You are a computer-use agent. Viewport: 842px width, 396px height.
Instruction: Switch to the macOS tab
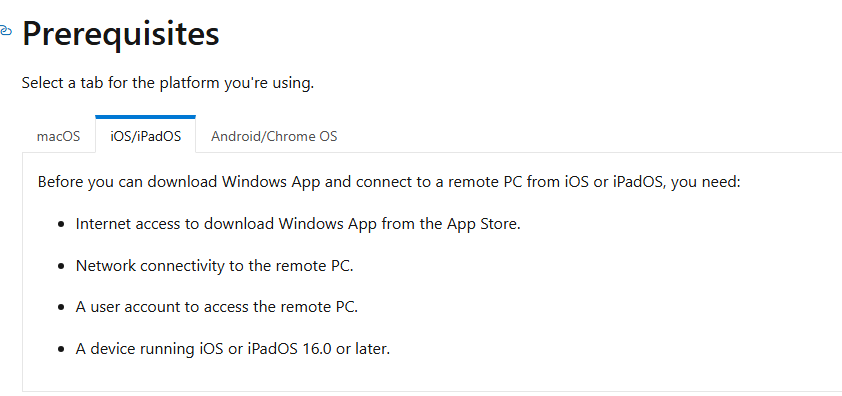click(59, 136)
